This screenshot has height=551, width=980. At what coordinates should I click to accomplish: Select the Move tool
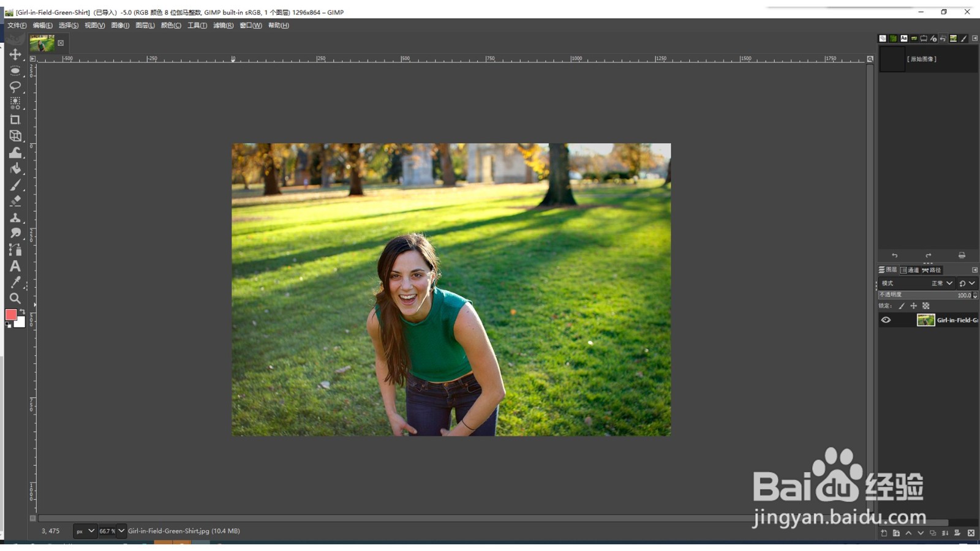[x=15, y=54]
